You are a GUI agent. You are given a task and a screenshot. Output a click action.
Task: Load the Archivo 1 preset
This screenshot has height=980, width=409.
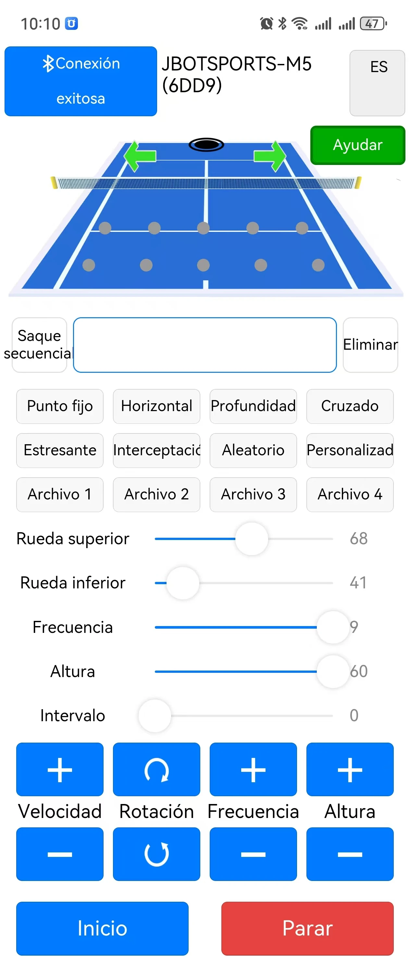60,494
